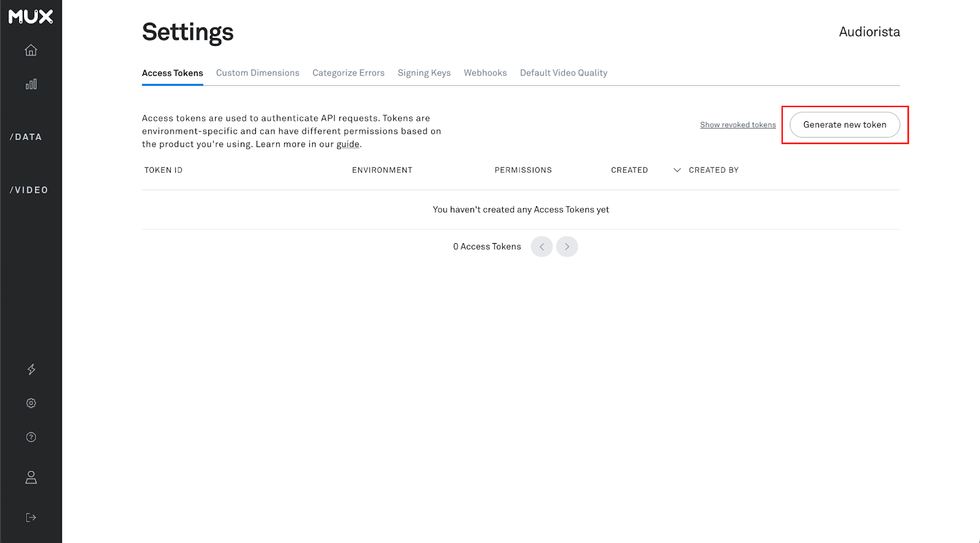Screen dimensions: 980x543
Task: Click the MUX logo
Action: tap(31, 17)
